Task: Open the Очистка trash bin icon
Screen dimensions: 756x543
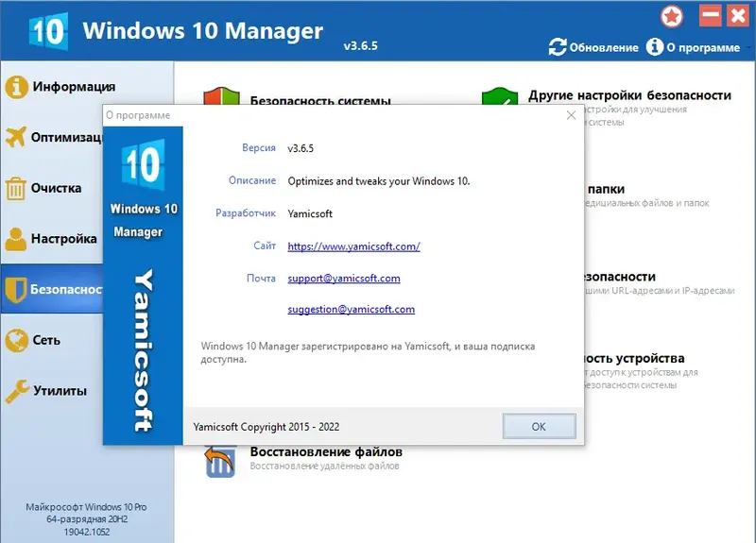Action: [x=15, y=188]
